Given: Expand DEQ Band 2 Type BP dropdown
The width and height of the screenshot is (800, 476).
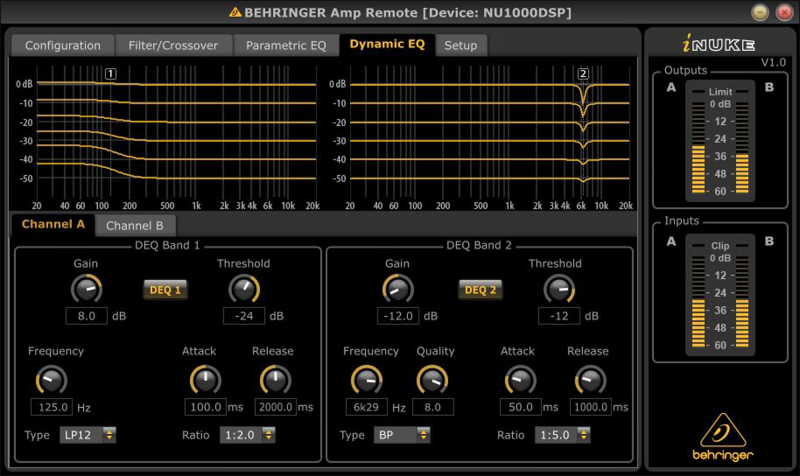Looking at the screenshot, I should coord(401,435).
